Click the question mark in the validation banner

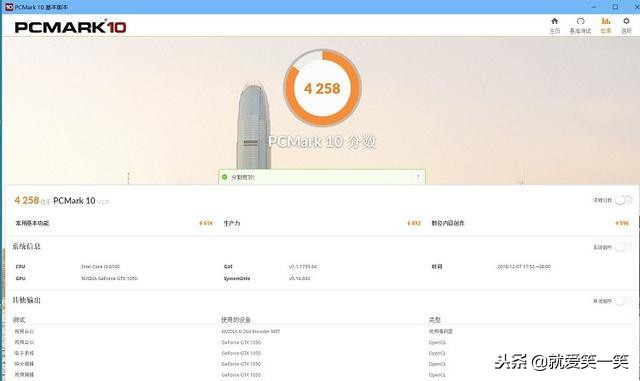[418, 177]
